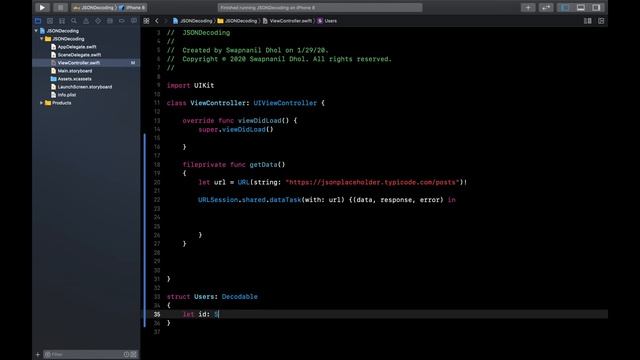
Task: Expand the Products folder
Action: 42,103
